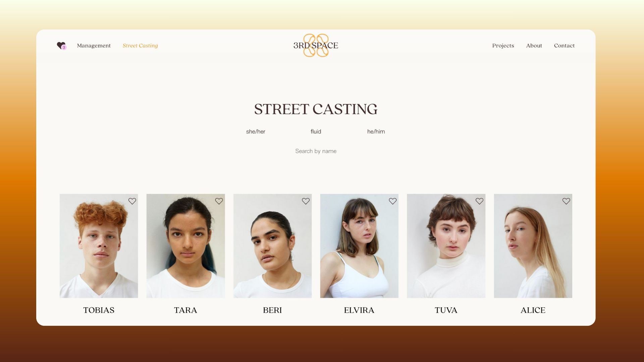
Task: Filter models by she/her
Action: [256, 132]
